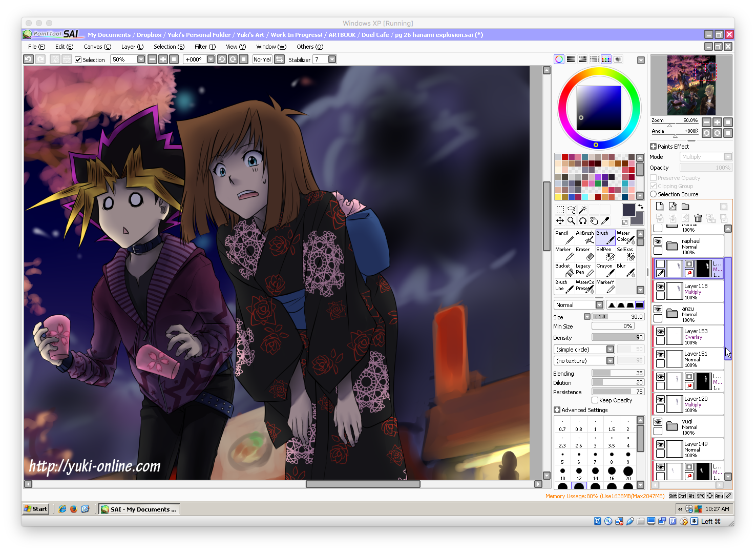Open the Size multiplier dropdown arrow
756x552 pixels.
coord(587,317)
